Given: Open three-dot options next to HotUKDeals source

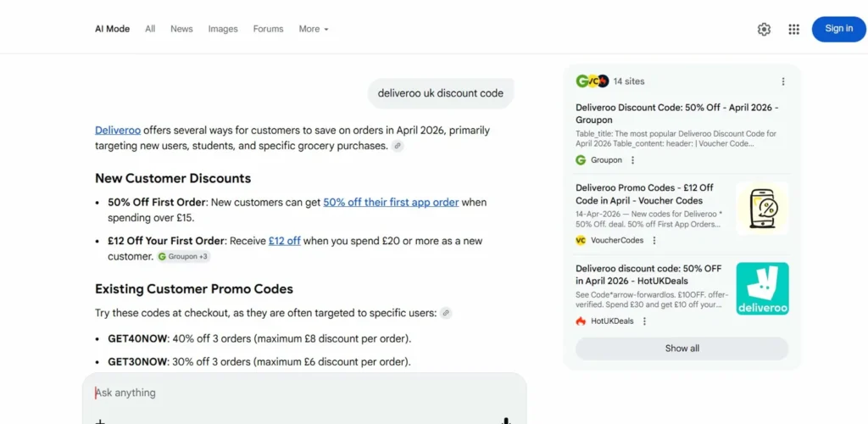Looking at the screenshot, I should click(x=644, y=321).
